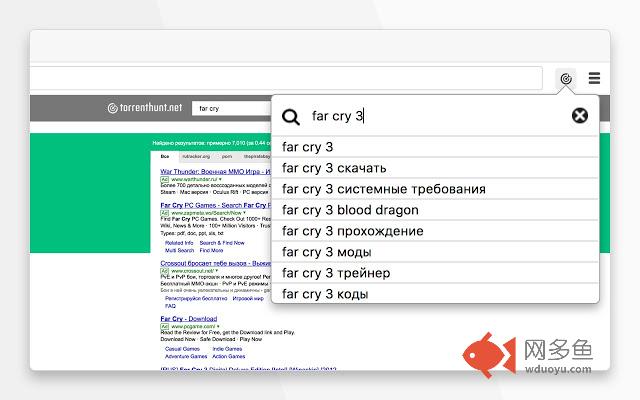
Task: Open the "War Thunder" ad link
Action: pyautogui.click(x=215, y=171)
